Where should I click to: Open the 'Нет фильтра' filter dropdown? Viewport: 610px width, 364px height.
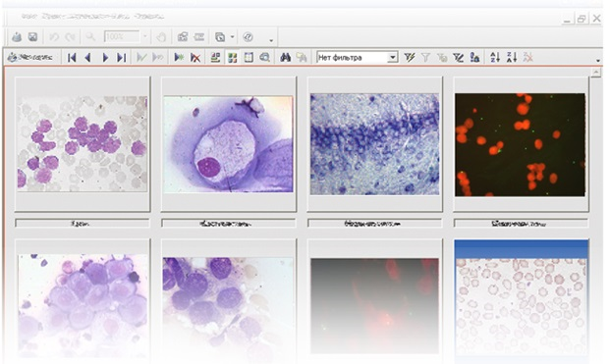393,58
